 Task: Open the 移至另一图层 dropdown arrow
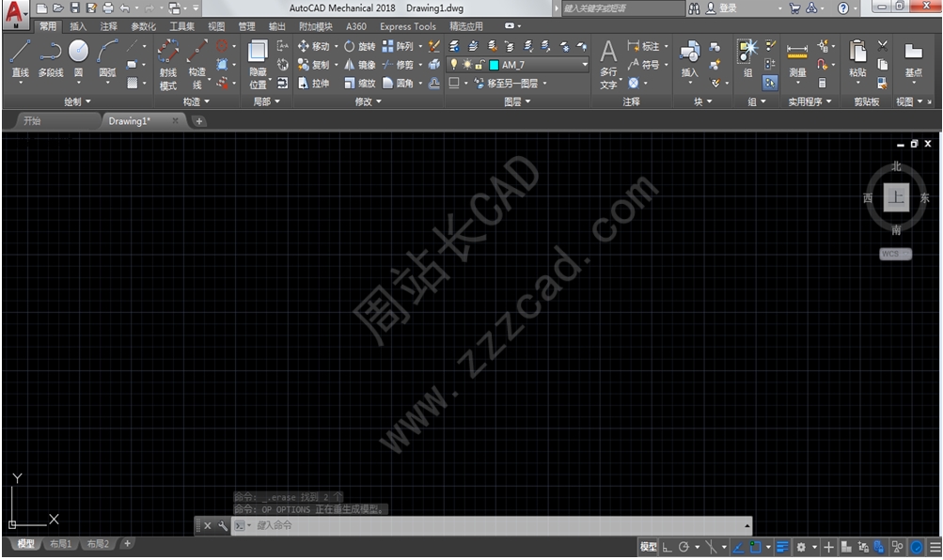tap(545, 84)
